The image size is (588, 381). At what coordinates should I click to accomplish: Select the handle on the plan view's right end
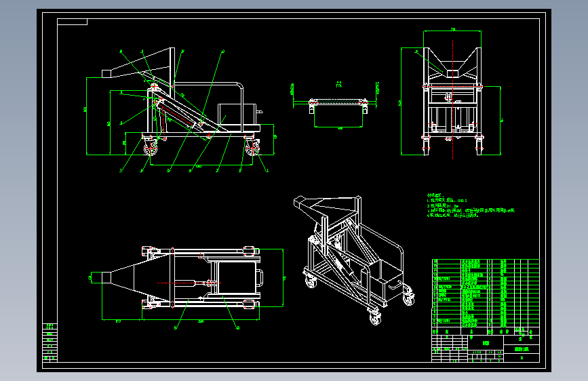point(260,277)
